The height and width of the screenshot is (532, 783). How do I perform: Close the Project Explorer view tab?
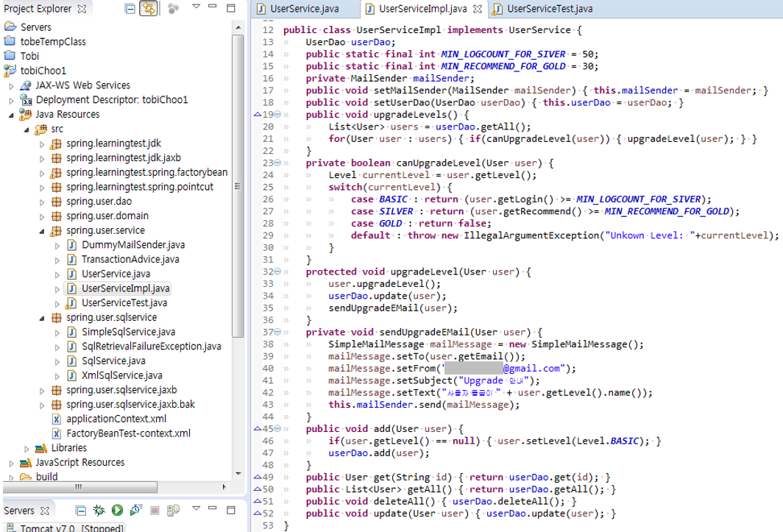[x=82, y=9]
